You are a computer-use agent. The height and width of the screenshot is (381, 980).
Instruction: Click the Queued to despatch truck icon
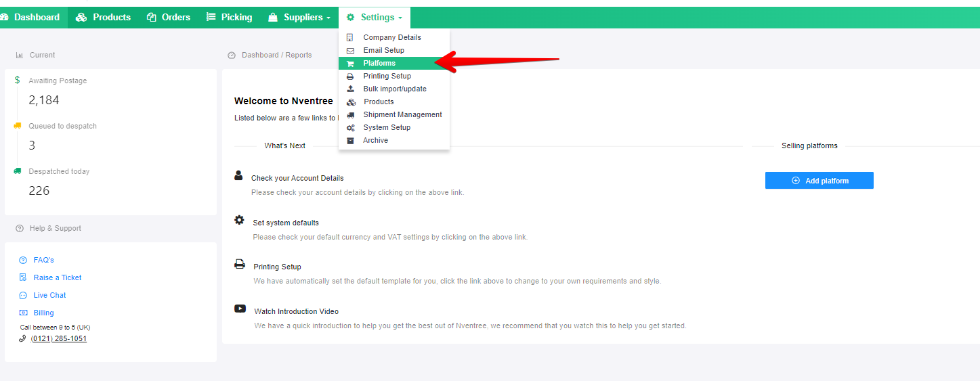coord(17,125)
